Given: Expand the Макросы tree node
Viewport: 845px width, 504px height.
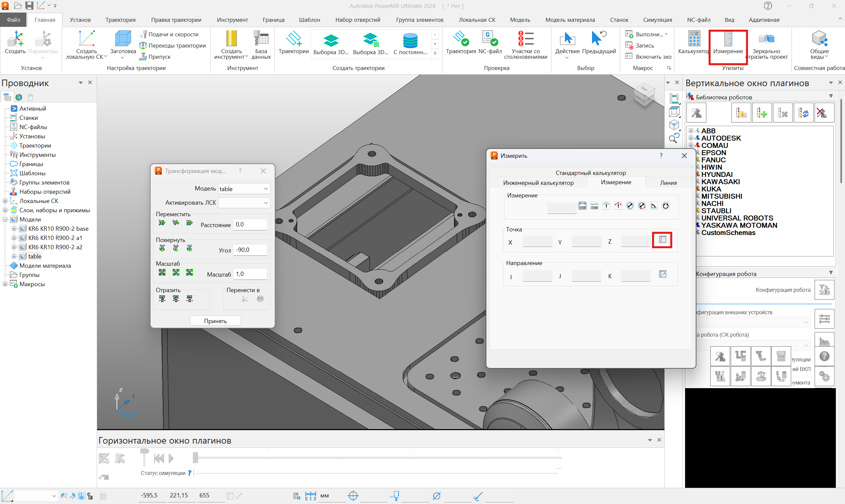Looking at the screenshot, I should coord(5,284).
